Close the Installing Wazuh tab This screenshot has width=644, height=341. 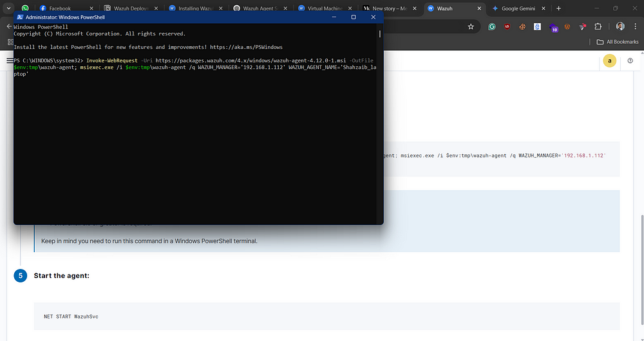click(220, 8)
